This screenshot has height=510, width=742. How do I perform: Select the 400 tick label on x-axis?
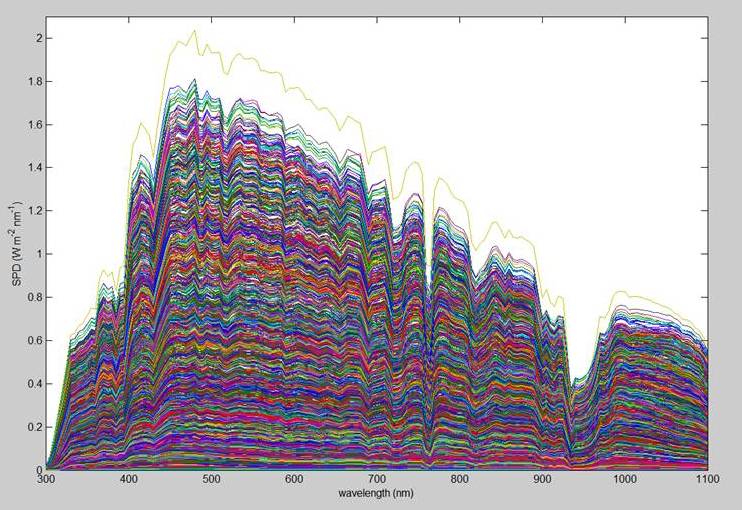tap(129, 481)
